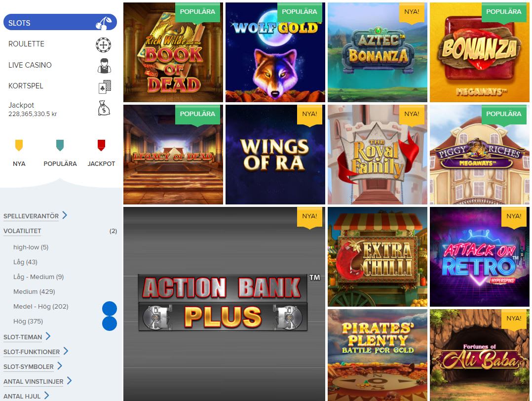Open Wings of Ra game
Image resolution: width=532 pixels, height=401 pixels.
pyautogui.click(x=275, y=155)
